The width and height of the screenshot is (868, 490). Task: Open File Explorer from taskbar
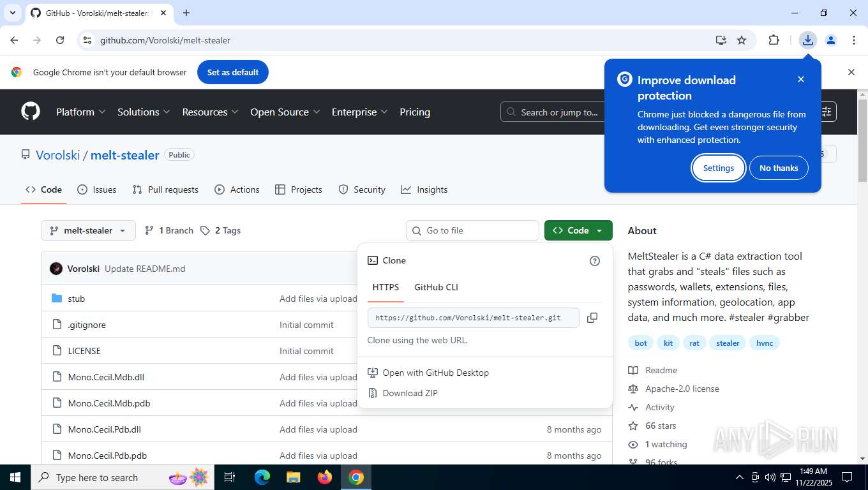tap(294, 477)
